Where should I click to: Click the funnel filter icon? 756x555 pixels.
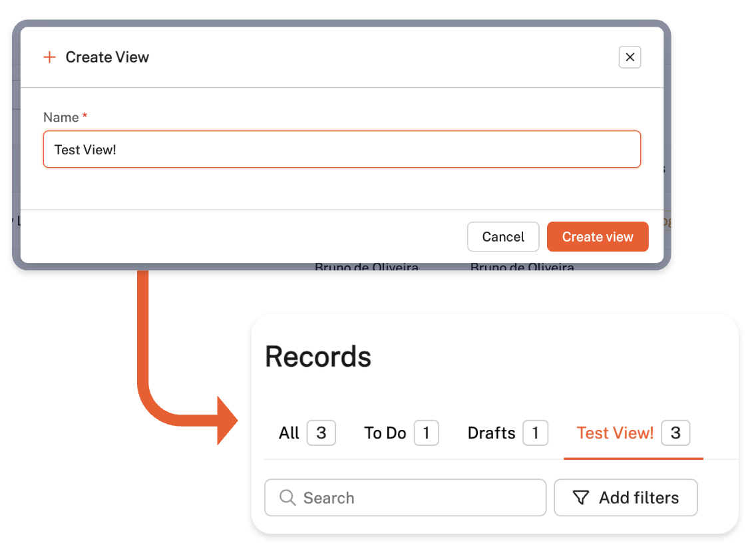(x=581, y=498)
